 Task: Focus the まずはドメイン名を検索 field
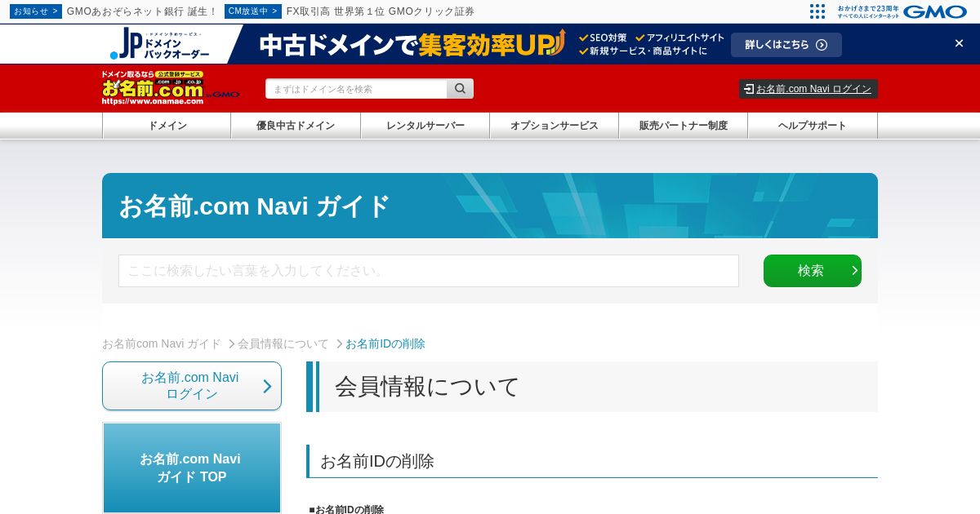point(356,89)
